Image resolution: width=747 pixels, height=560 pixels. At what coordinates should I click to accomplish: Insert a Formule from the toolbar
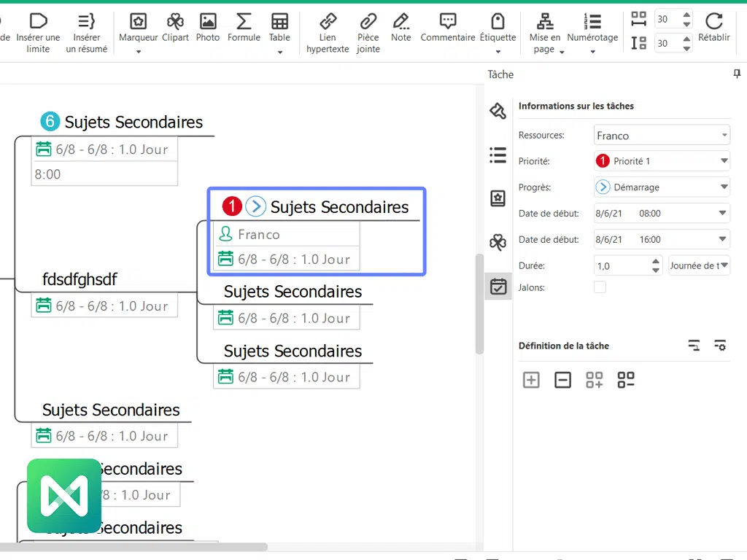(x=244, y=22)
